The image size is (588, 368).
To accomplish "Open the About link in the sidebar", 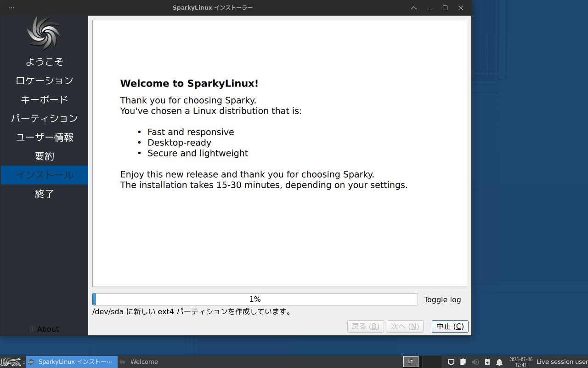I will coord(44,329).
